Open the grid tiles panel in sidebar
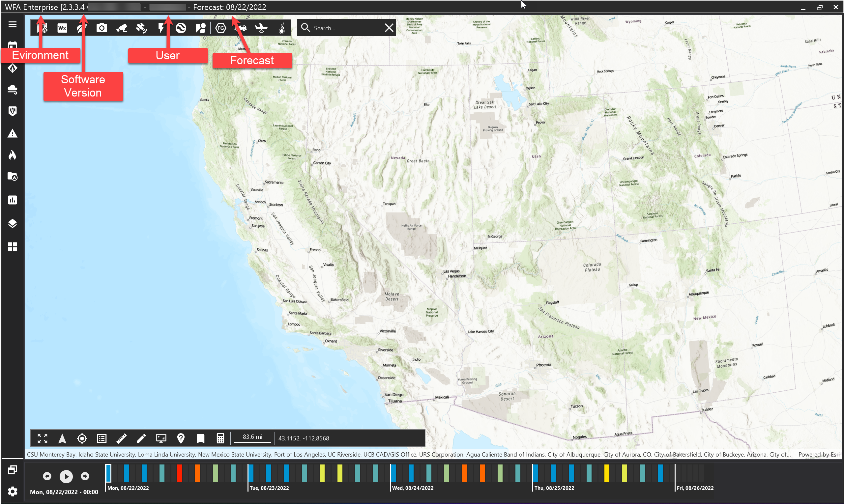Screen dimensions: 844x504 point(13,247)
